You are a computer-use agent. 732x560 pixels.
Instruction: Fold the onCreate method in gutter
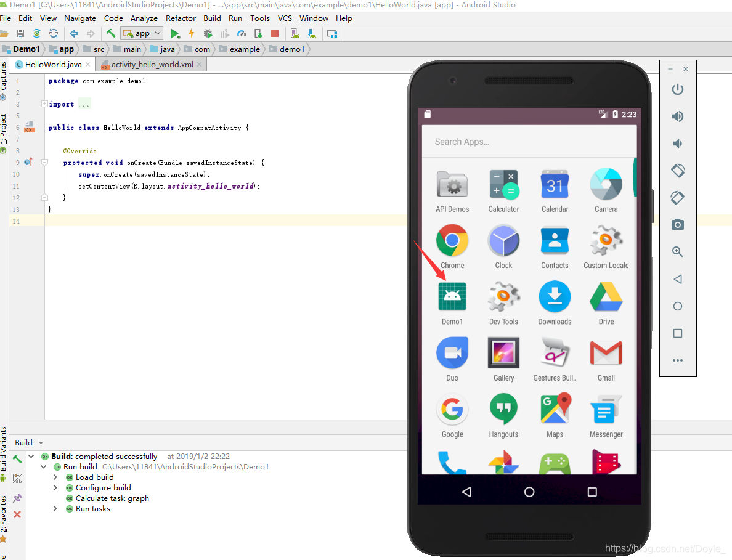pos(45,163)
